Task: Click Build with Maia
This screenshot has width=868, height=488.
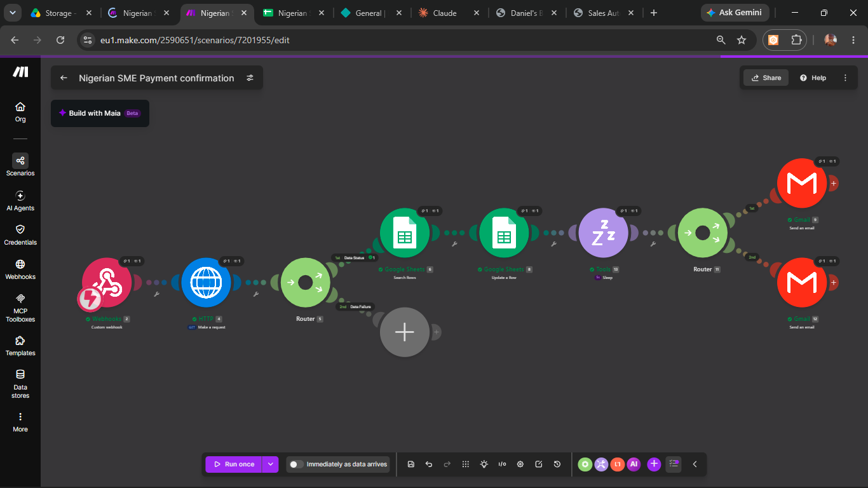Action: 100,113
